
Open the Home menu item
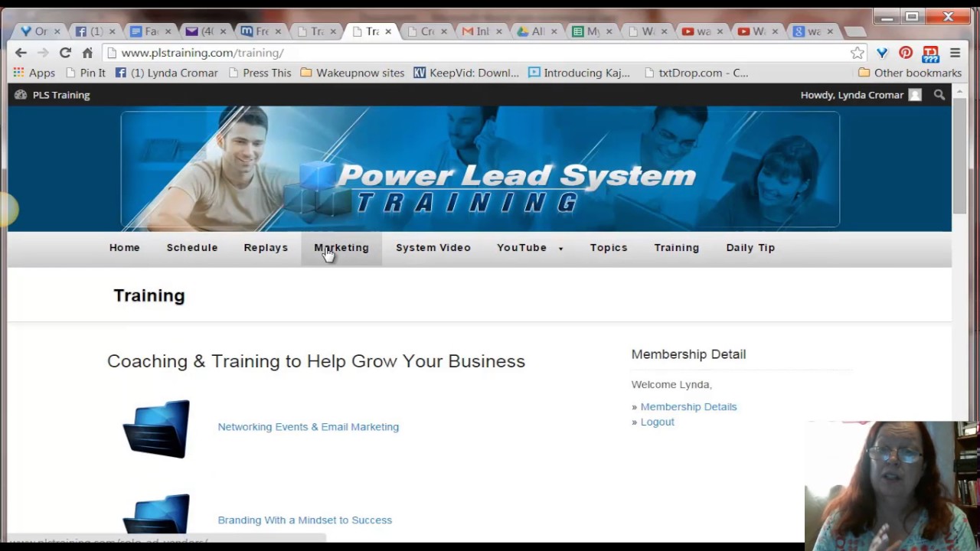click(x=125, y=248)
